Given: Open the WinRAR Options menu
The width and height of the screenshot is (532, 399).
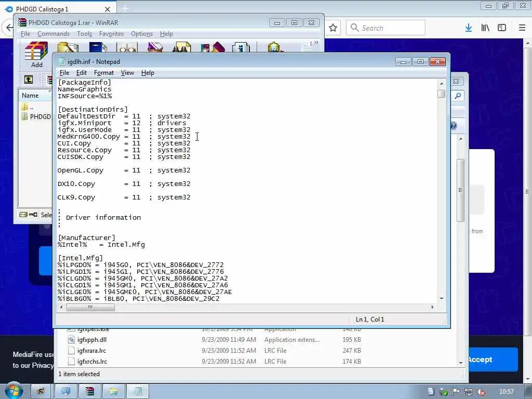Looking at the screenshot, I should pos(142,34).
